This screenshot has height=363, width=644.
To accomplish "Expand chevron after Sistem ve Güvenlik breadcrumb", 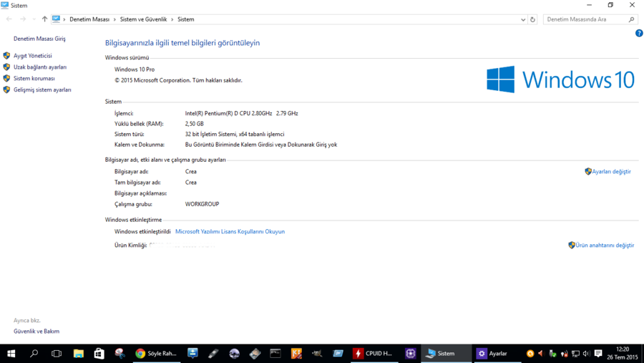I will (172, 19).
